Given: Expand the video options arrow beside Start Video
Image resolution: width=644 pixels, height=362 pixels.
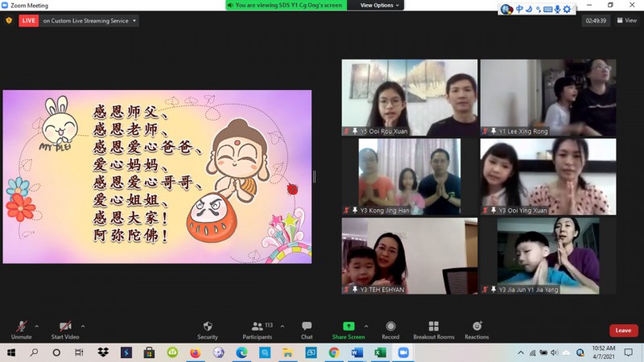Looking at the screenshot, I should pyautogui.click(x=83, y=326).
